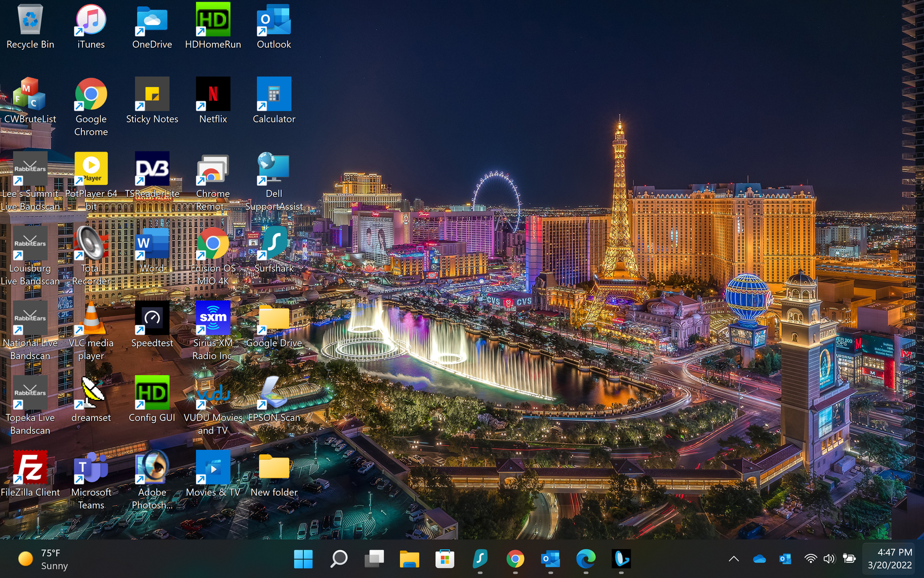Select the Movies & TV desktop shortcut
The height and width of the screenshot is (578, 924).
[213, 474]
